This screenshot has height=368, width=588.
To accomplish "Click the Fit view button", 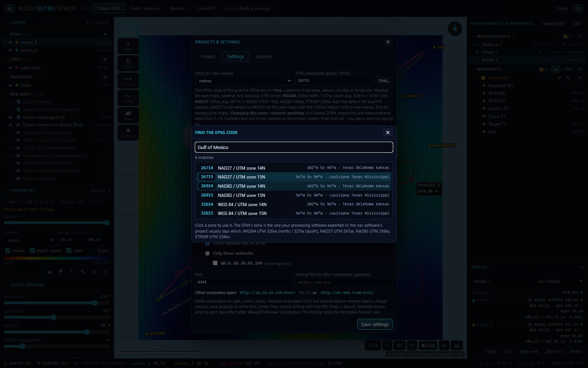I will click(x=373, y=346).
